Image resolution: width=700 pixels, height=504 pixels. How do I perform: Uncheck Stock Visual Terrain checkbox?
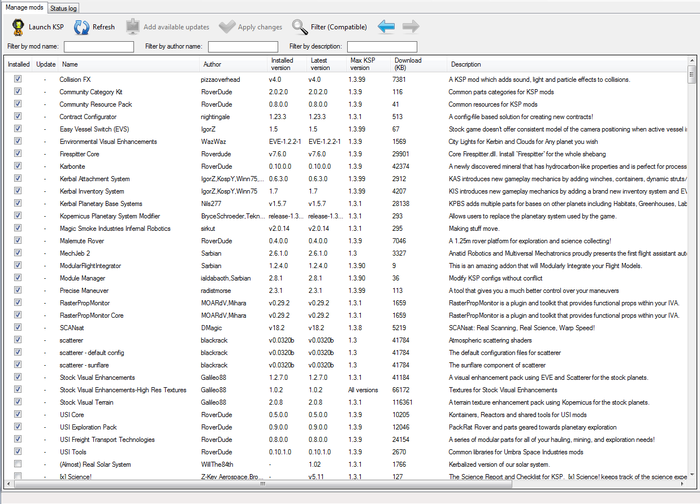pyautogui.click(x=18, y=402)
